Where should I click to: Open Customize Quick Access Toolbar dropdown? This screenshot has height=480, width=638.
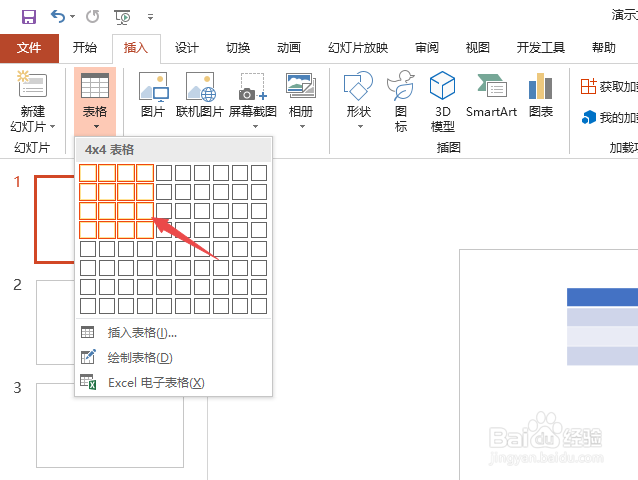(151, 17)
